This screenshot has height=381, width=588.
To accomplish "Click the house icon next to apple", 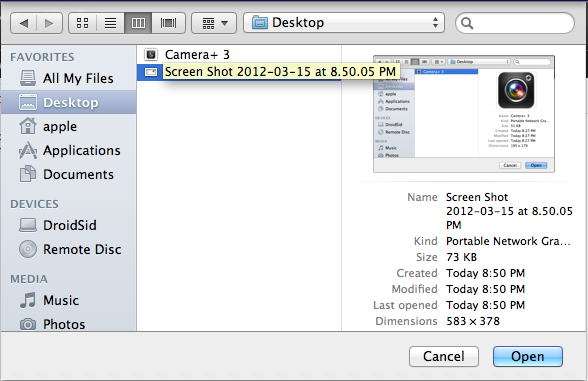I will click(28, 126).
